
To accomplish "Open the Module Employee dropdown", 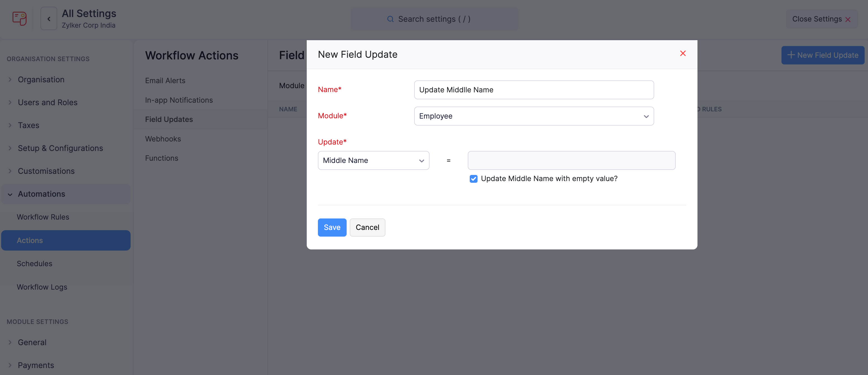I will click(x=534, y=116).
